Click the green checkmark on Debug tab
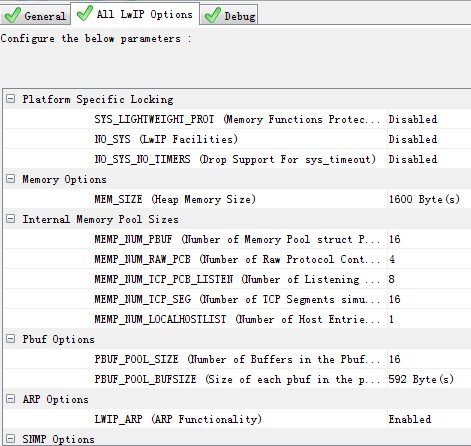The width and height of the screenshot is (471, 446). click(x=213, y=15)
